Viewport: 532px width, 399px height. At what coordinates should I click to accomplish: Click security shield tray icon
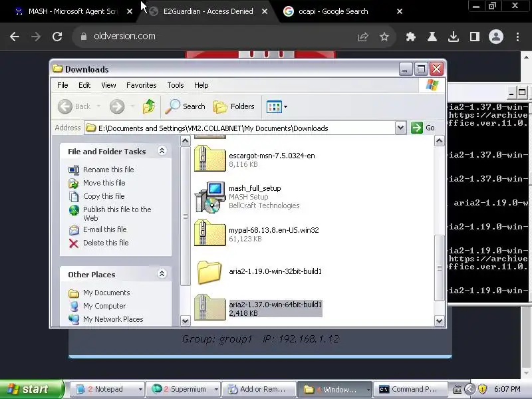(482, 389)
